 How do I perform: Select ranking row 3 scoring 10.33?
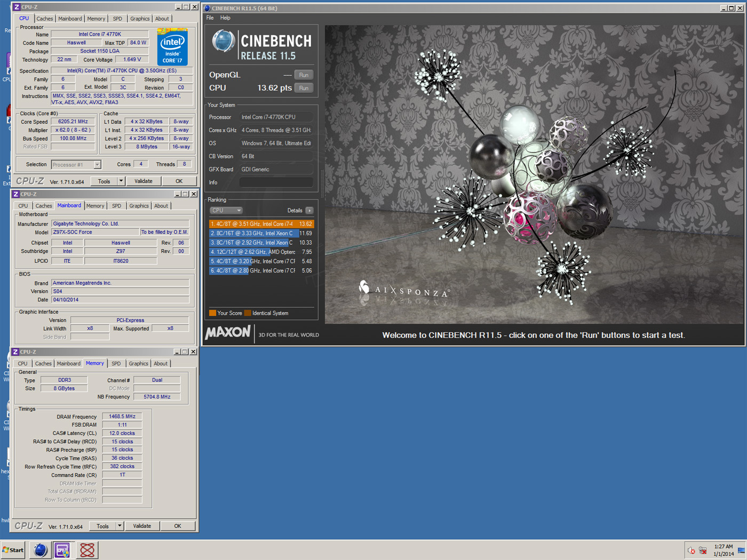coord(261,243)
